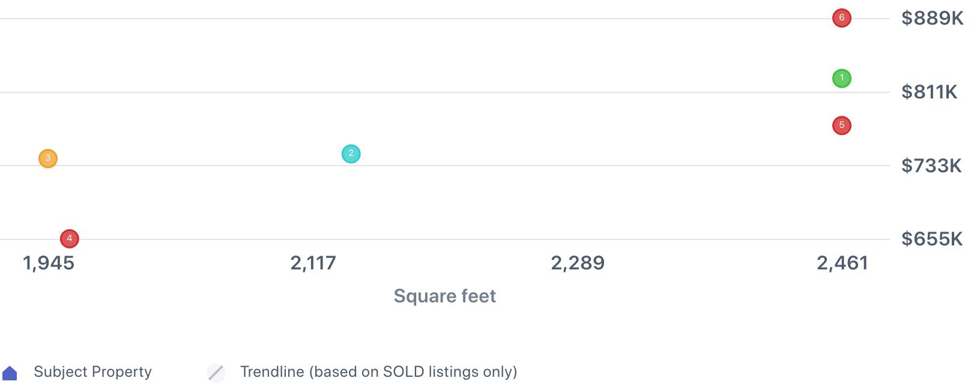Toggle the Subject Property legend label

(93, 372)
